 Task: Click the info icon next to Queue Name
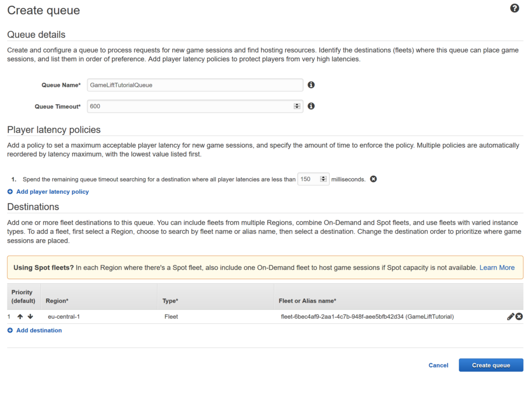[x=311, y=85]
